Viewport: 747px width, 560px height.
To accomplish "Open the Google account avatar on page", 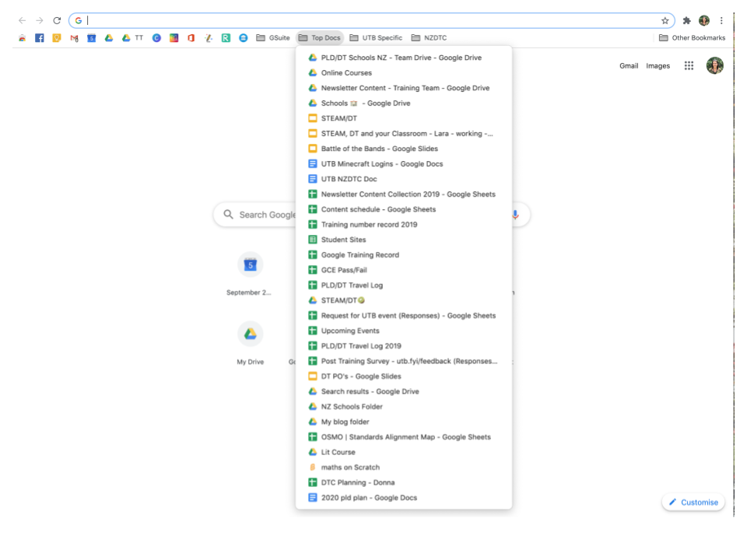I will (715, 65).
